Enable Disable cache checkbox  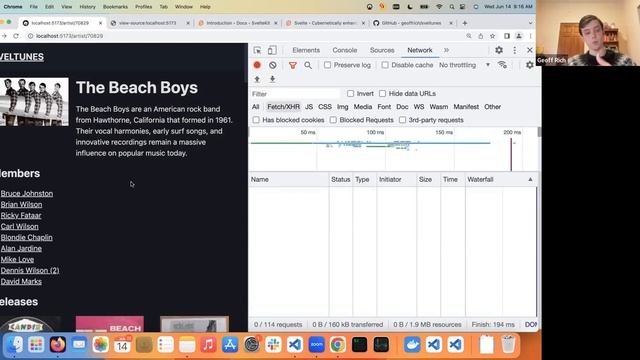(x=385, y=65)
